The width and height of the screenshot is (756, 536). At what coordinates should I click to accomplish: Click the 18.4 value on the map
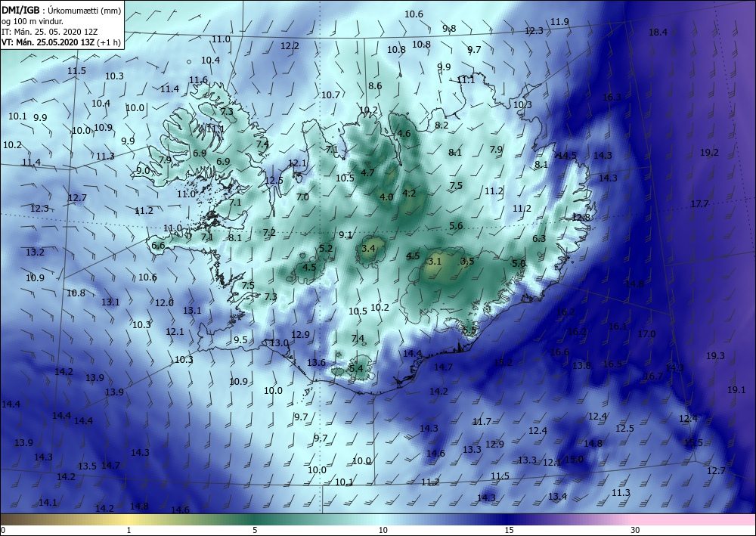pyautogui.click(x=658, y=33)
